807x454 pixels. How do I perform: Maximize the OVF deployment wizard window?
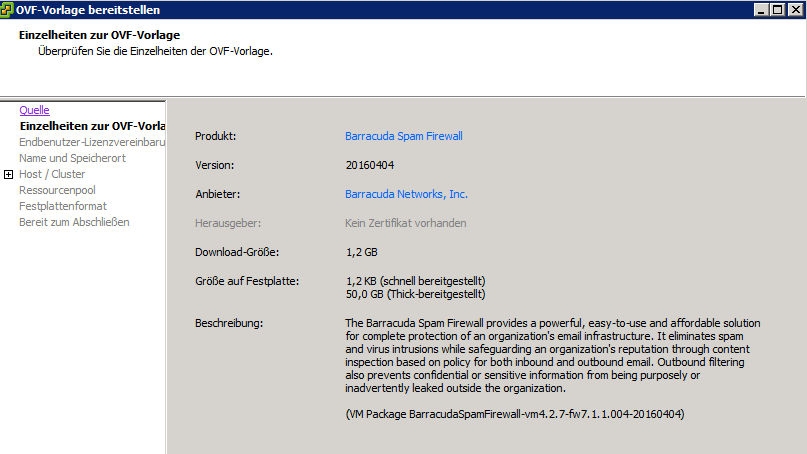(779, 9)
